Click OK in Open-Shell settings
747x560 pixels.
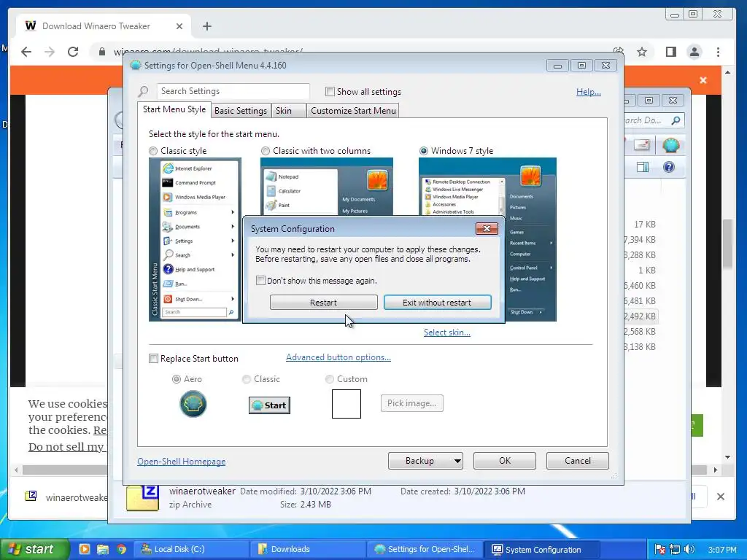click(505, 461)
